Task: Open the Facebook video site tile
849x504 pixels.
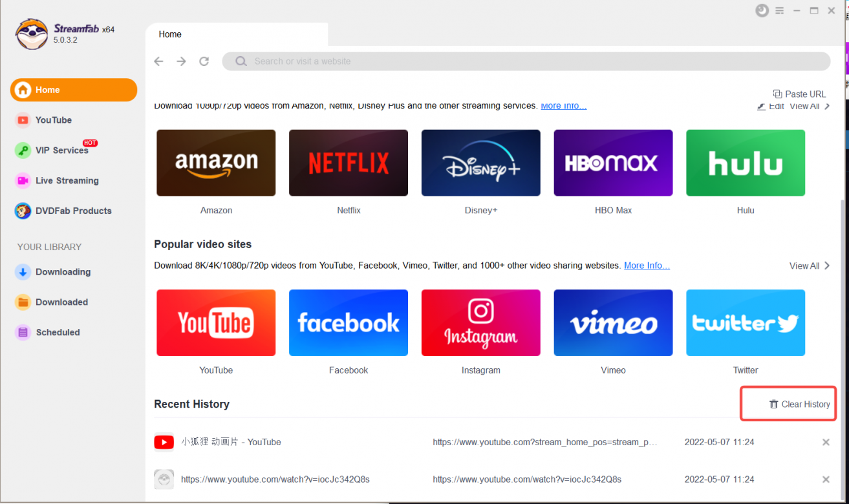Action: (x=349, y=322)
